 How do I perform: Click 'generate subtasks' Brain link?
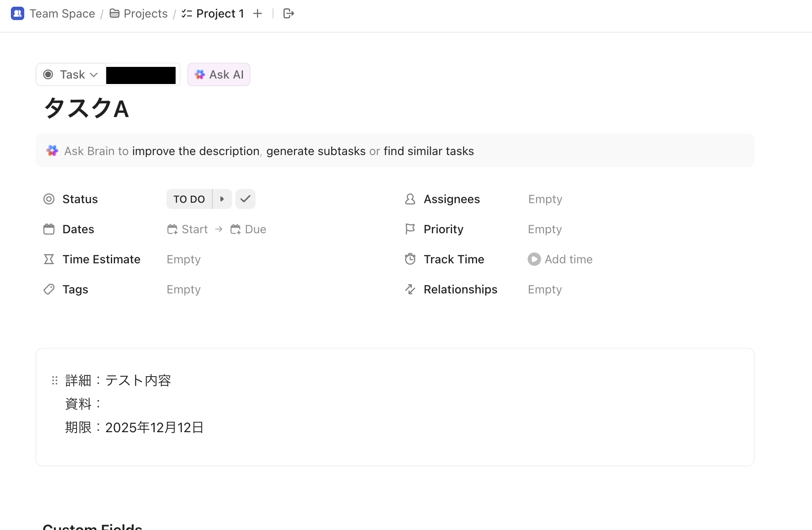[x=316, y=151]
